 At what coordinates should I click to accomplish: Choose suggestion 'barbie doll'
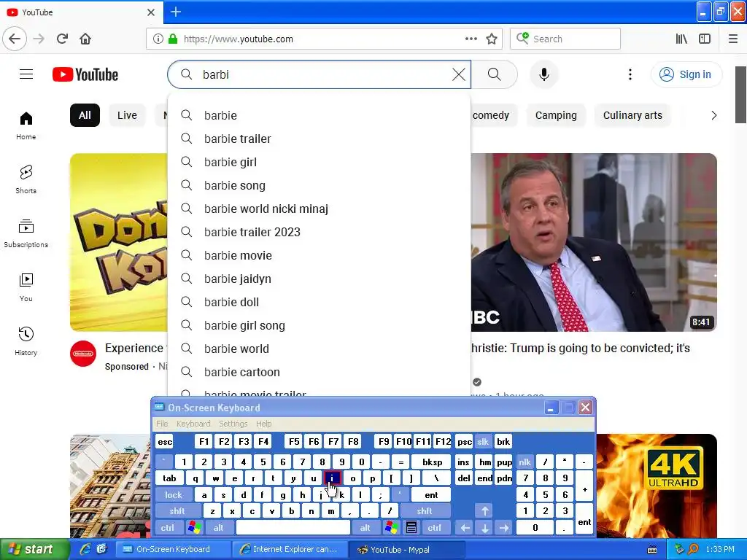320,302
